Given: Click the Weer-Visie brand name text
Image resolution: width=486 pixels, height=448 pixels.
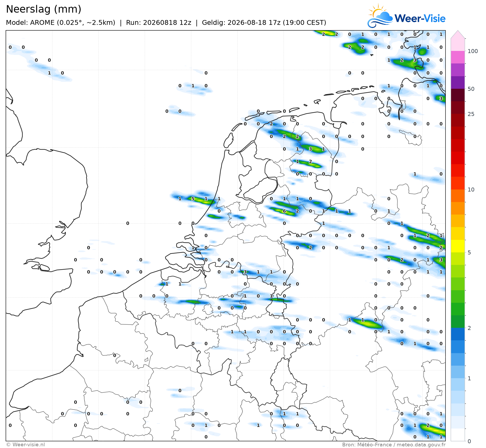Looking at the screenshot, I should [x=420, y=18].
